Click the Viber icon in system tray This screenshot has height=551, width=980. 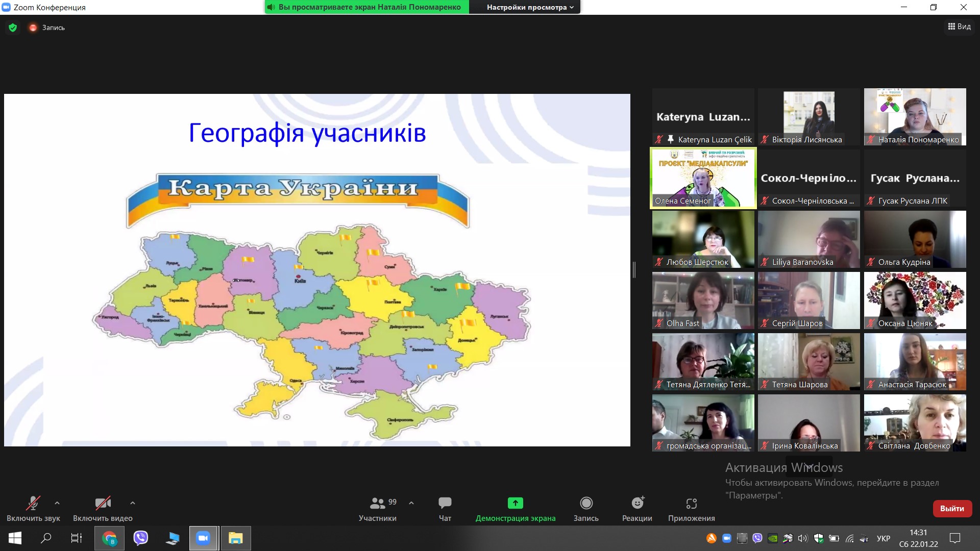click(757, 538)
